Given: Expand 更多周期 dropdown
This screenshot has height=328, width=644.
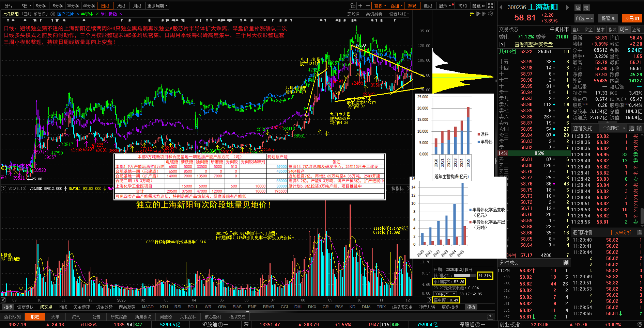Looking at the screenshot, I should pyautogui.click(x=157, y=6).
